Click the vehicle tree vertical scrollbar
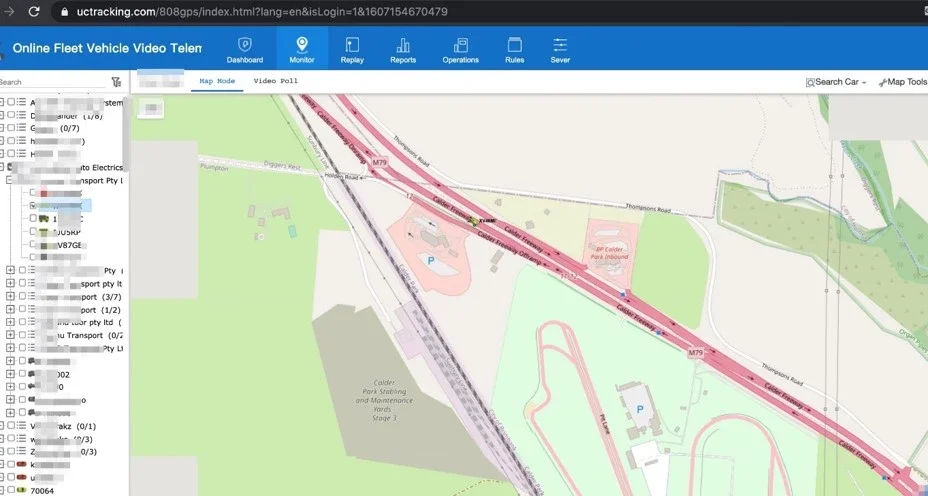Screen dimensions: 928x496 coord(125,133)
